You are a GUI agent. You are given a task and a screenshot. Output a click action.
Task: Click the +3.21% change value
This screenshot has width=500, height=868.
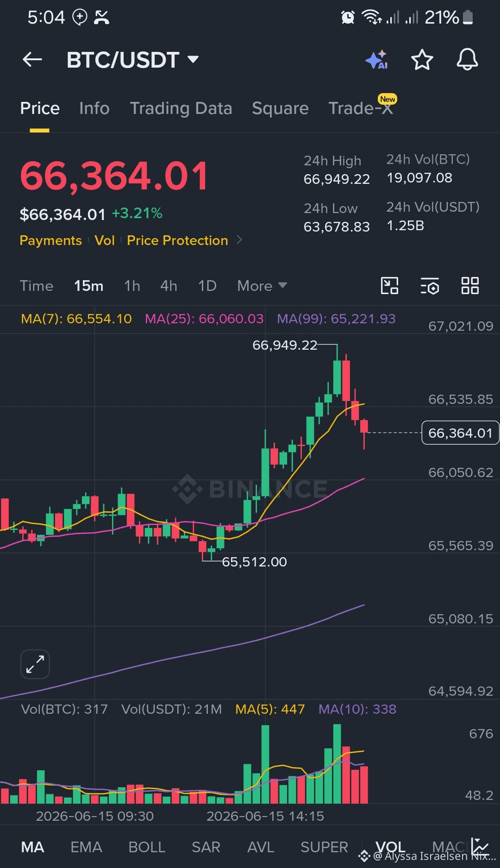137,213
